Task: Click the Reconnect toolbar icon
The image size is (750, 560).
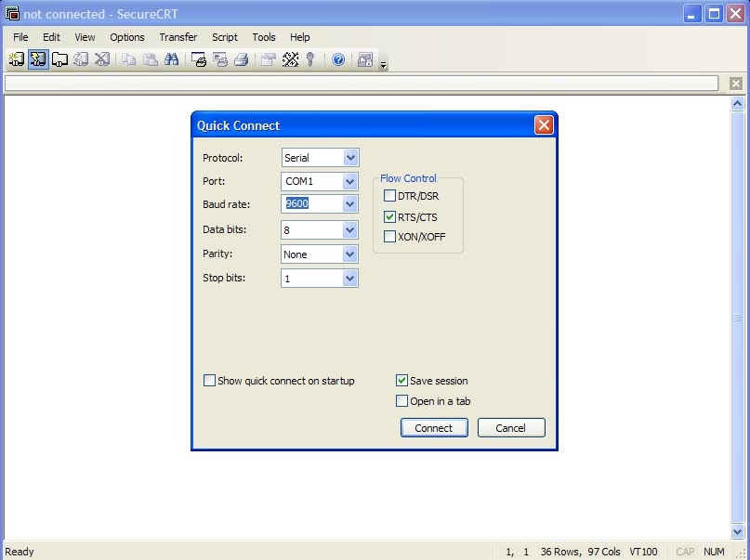Action: 81,59
